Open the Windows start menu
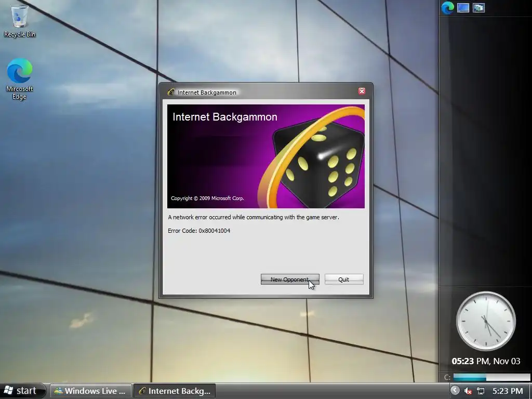This screenshot has width=532, height=399. 22,391
